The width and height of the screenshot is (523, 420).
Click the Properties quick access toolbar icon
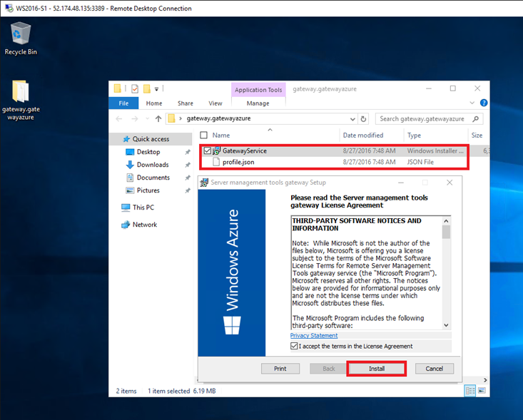pos(135,88)
